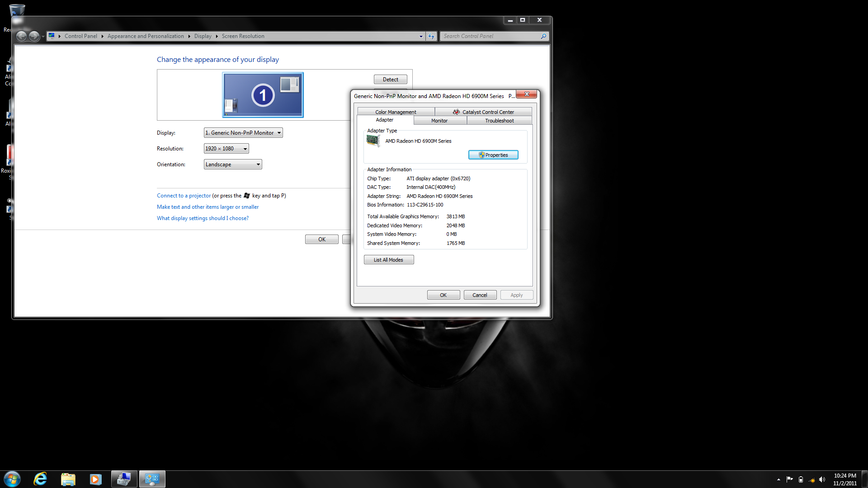Click the Control Panel breadcrumb
868x488 pixels.
(x=81, y=36)
